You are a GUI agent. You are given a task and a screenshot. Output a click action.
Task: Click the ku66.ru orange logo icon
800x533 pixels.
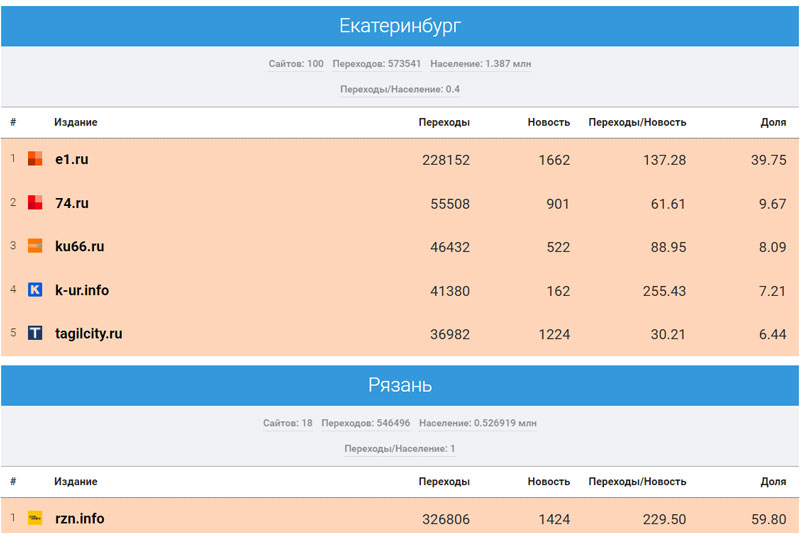[x=35, y=246]
